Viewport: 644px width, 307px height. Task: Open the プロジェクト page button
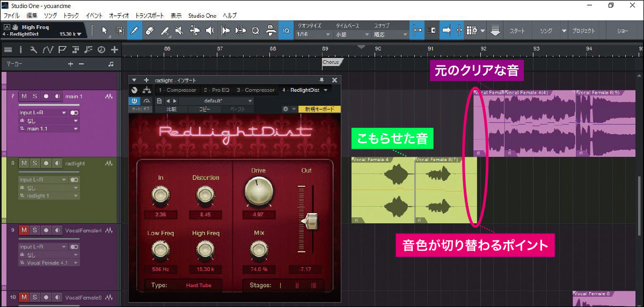tap(583, 31)
